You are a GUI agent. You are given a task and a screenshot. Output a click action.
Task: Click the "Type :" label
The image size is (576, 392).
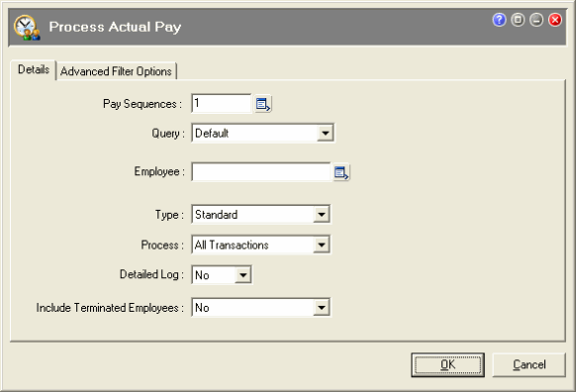169,215
